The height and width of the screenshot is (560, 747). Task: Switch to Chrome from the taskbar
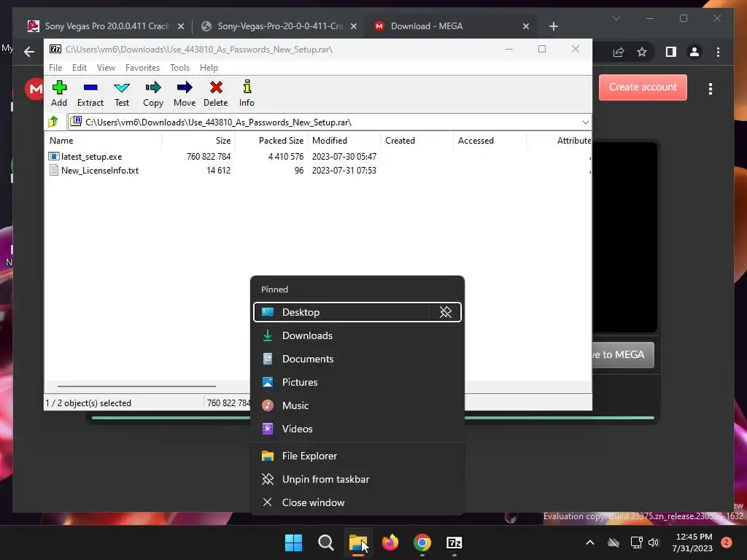tap(422, 542)
